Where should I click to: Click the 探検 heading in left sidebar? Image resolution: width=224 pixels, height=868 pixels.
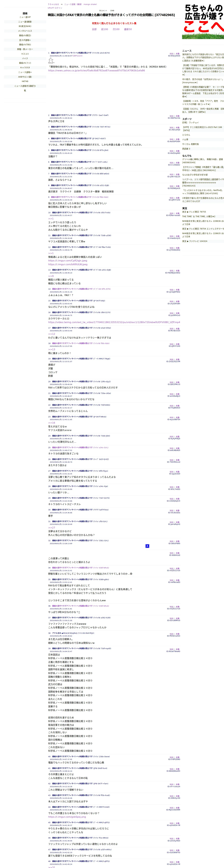(x=25, y=13)
